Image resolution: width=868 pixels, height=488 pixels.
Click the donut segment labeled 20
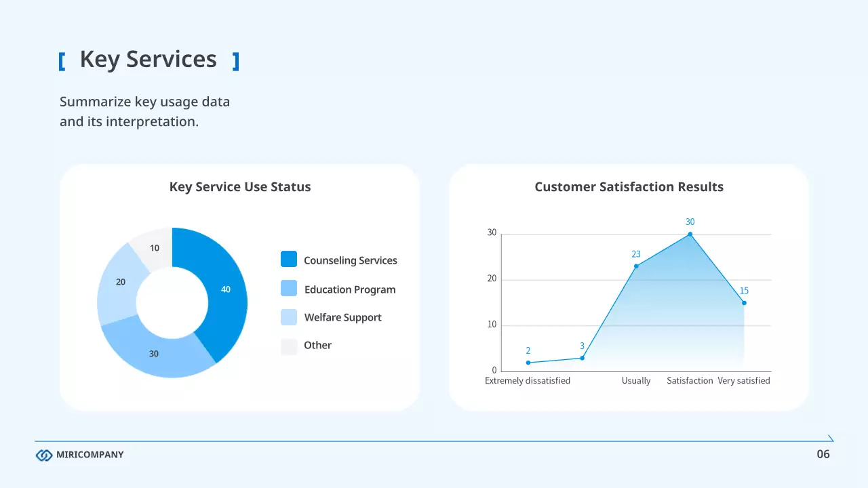[120, 283]
